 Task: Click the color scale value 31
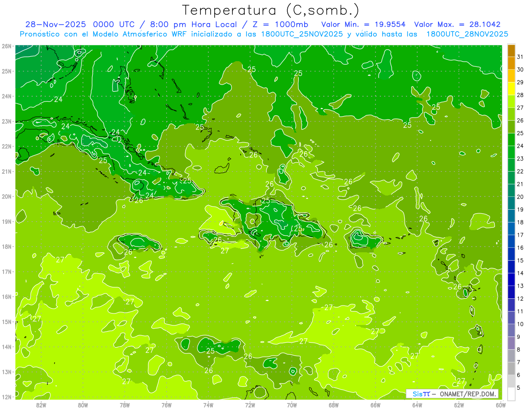tap(520, 57)
